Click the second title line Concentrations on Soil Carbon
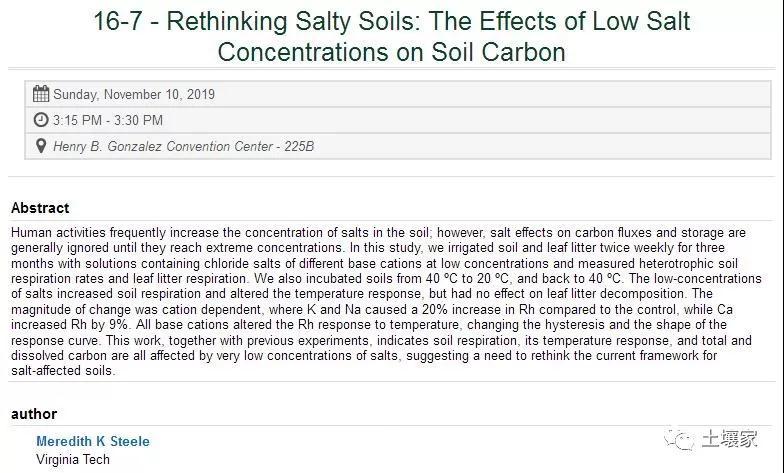 click(x=392, y=52)
